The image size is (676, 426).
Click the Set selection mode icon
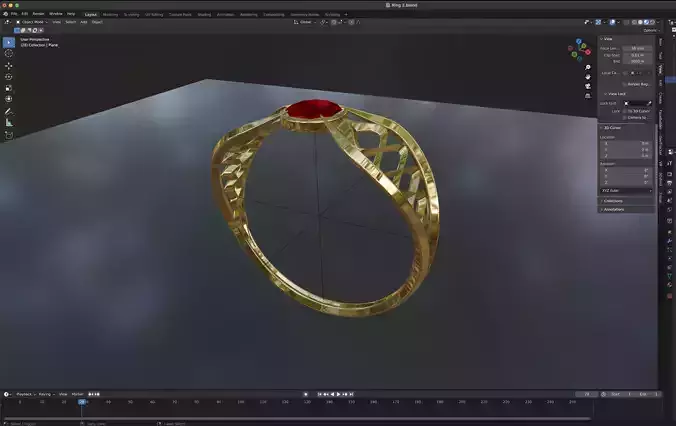17,31
